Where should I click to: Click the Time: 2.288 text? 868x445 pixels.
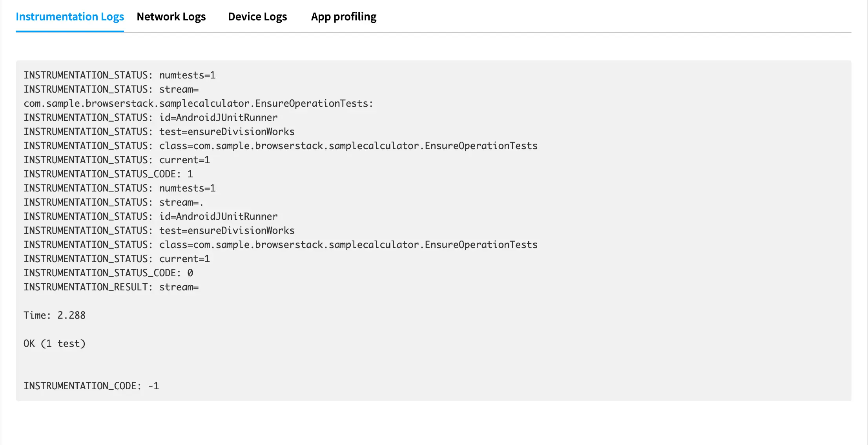pos(55,316)
